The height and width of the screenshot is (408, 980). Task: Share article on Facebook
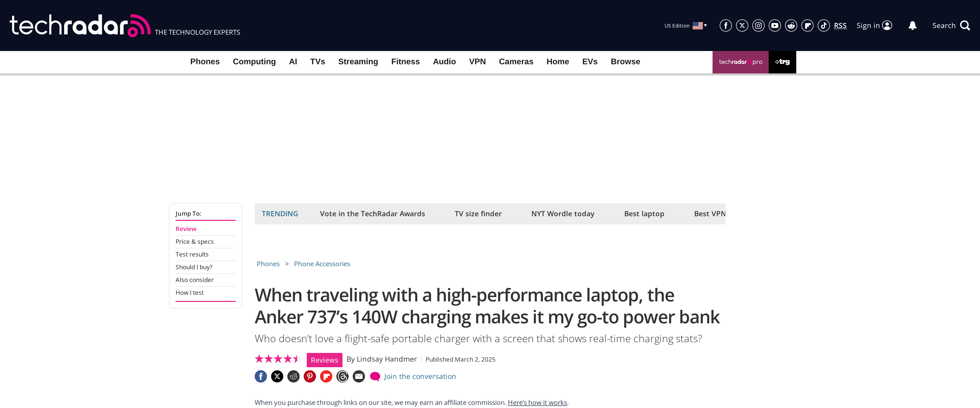pos(261,376)
